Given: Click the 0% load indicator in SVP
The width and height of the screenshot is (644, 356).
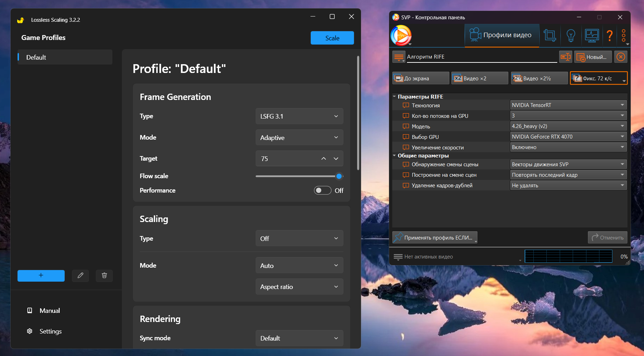Looking at the screenshot, I should (x=624, y=257).
